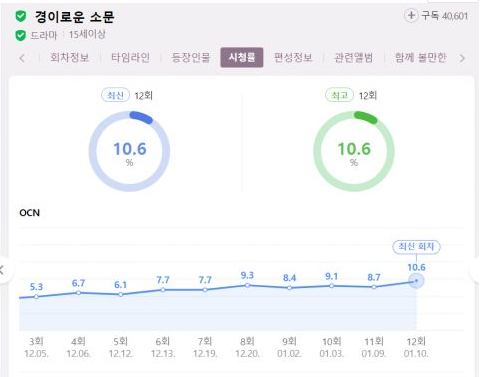Open the 함께 볼만한 tab
This screenshot has height=377, width=486.
coord(420,57)
